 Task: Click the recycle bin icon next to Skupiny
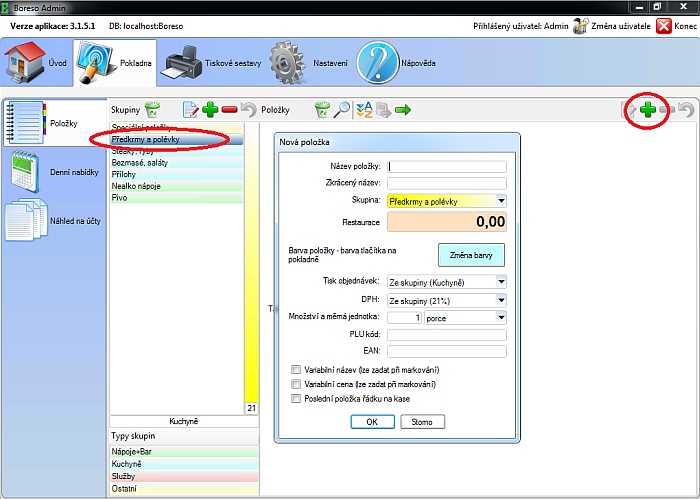pyautogui.click(x=151, y=110)
